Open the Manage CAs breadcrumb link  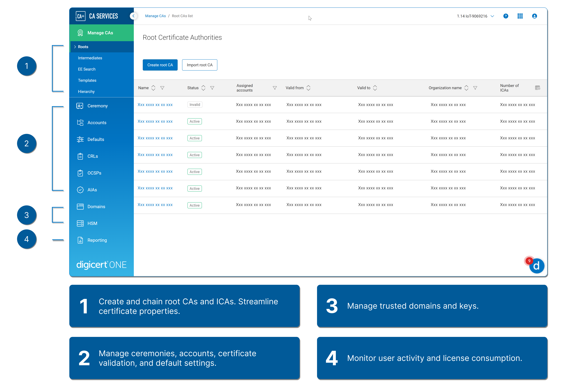[155, 16]
